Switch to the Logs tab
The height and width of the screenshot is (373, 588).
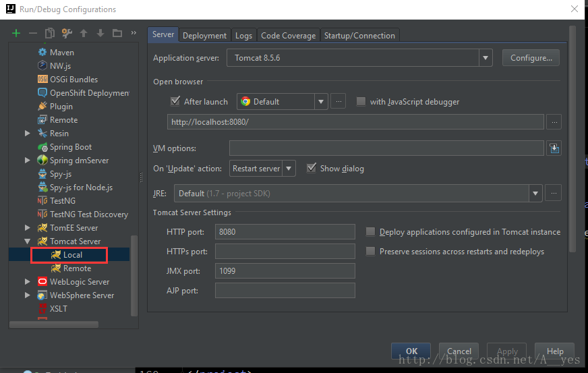pyautogui.click(x=243, y=36)
